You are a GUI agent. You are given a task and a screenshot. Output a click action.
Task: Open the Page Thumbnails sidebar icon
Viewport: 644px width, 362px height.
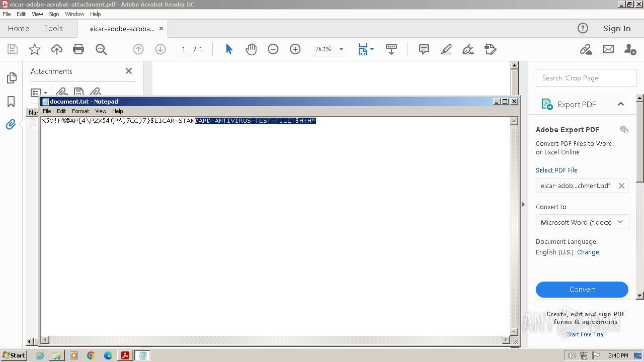pyautogui.click(x=11, y=78)
